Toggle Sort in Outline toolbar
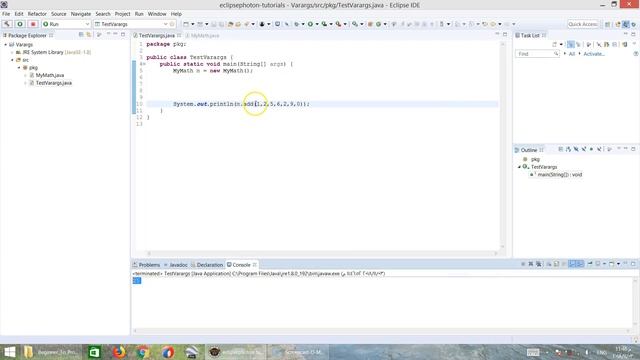 click(x=568, y=149)
